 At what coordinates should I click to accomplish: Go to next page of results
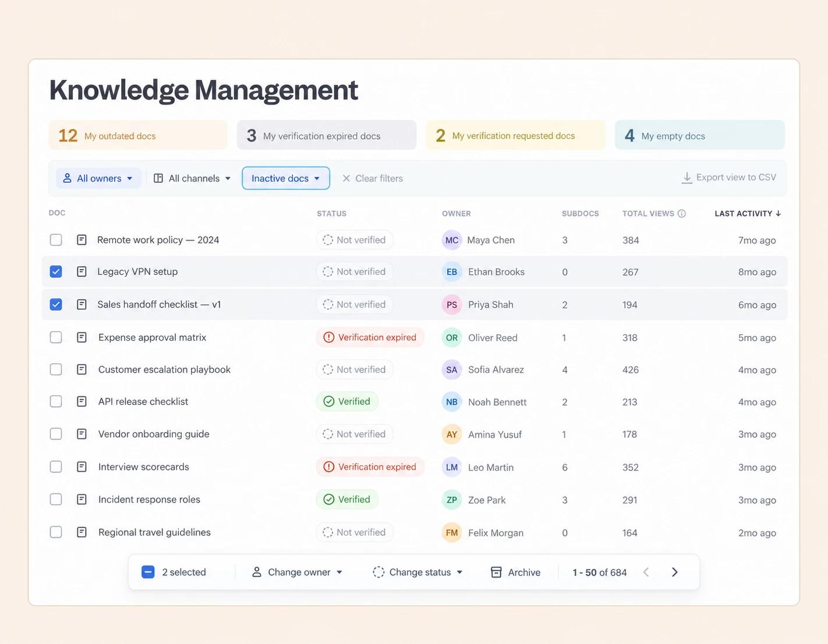click(x=675, y=572)
